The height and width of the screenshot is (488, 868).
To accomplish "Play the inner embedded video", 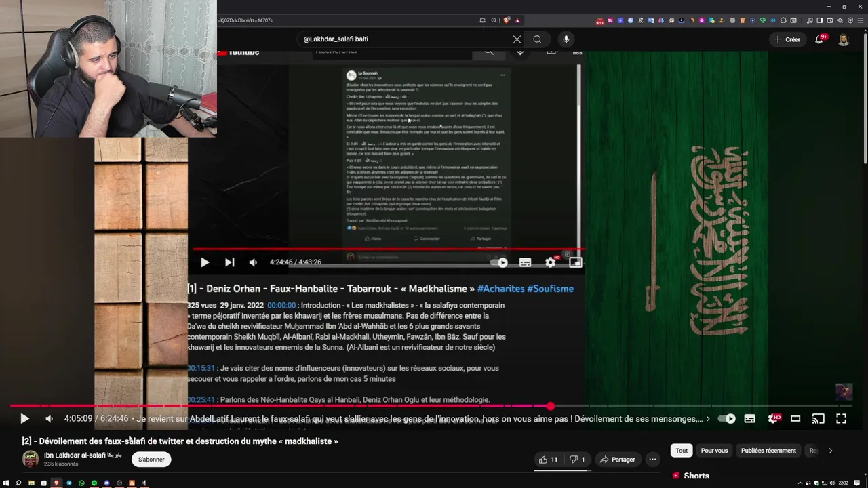I will (205, 262).
